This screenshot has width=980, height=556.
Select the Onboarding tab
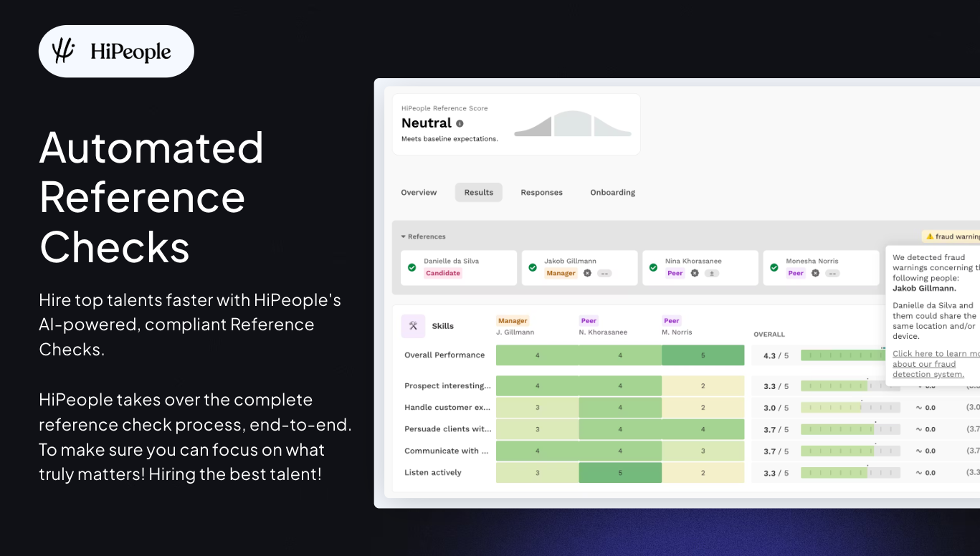[x=612, y=192]
